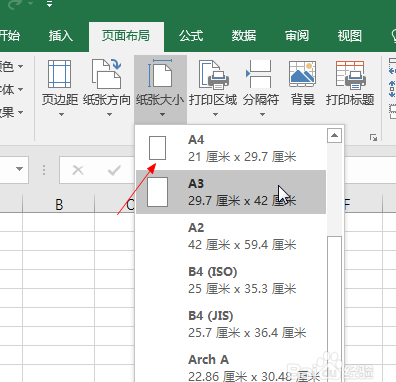Choose A3 29.7 厘米 x 42 厘米
This screenshot has width=396, height=382.
(x=231, y=192)
